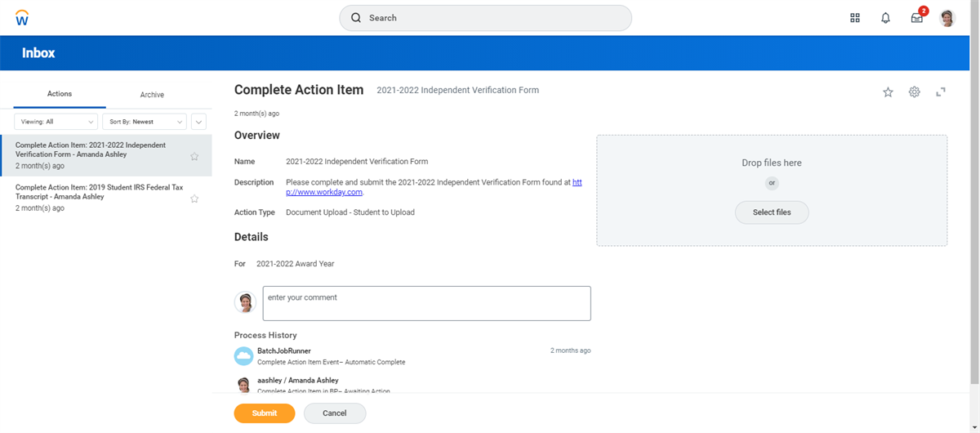Click the search magnifier icon
980x433 pixels.
356,18
